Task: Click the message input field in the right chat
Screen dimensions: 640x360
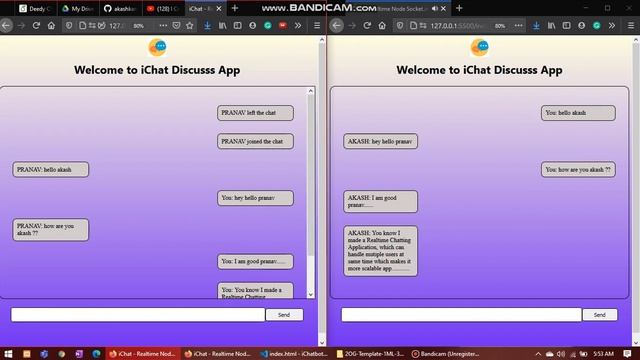Action: tap(461, 315)
